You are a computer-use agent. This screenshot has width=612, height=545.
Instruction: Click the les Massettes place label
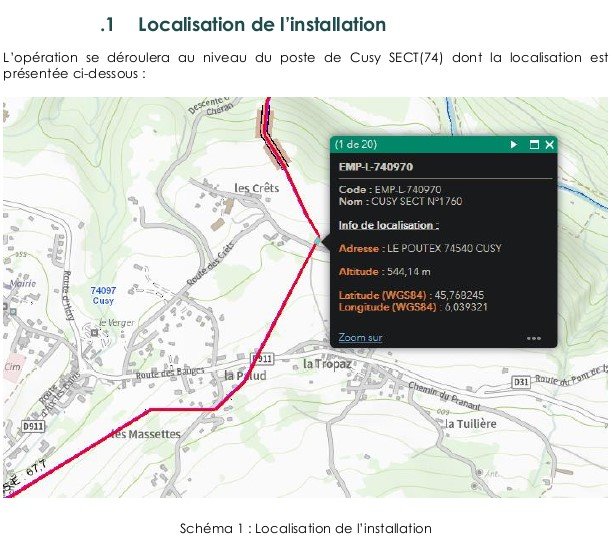pos(146,434)
